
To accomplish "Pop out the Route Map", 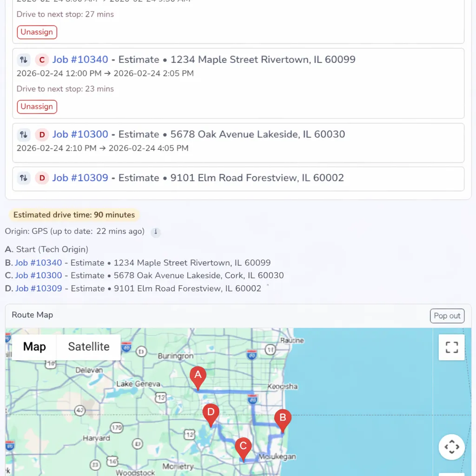I will (x=447, y=316).
